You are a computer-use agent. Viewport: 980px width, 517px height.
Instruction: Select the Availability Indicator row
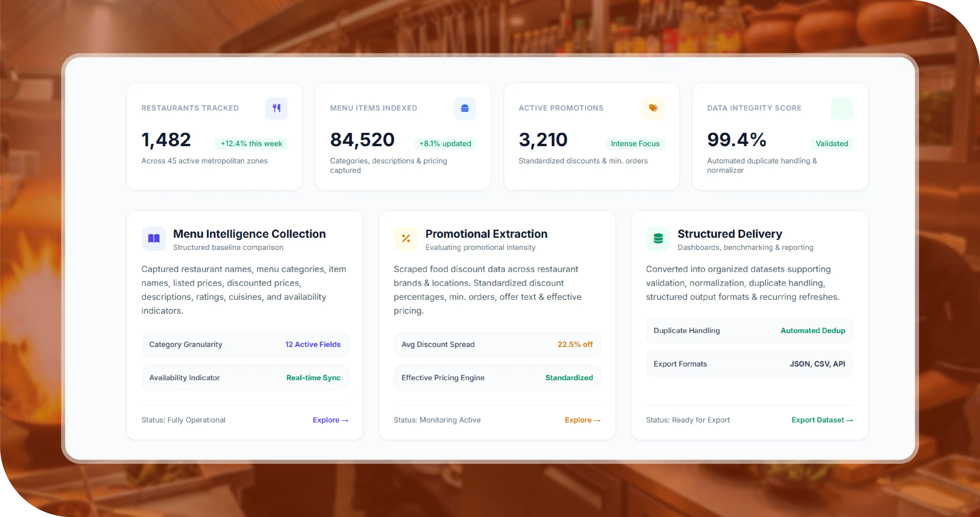[x=245, y=378]
